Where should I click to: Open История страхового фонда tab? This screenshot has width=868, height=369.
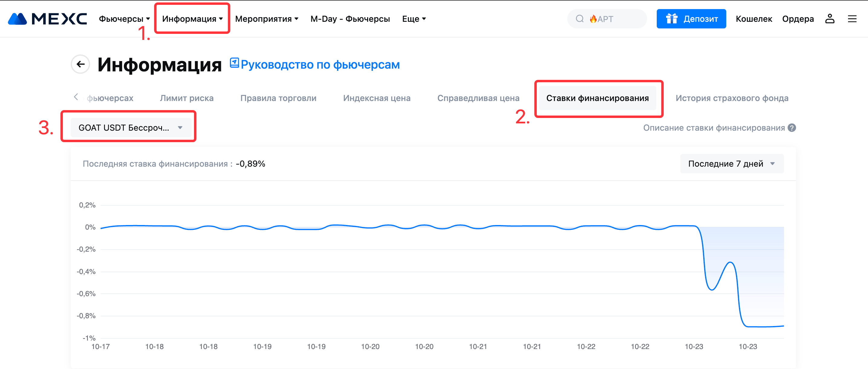click(x=731, y=98)
